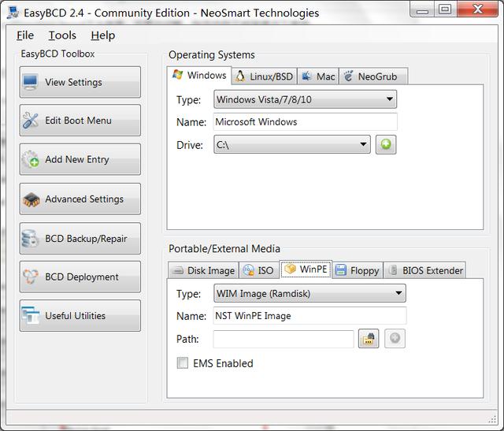This screenshot has height=431, width=504.
Task: Click the green add entry icon beside Drive
Action: 386,145
